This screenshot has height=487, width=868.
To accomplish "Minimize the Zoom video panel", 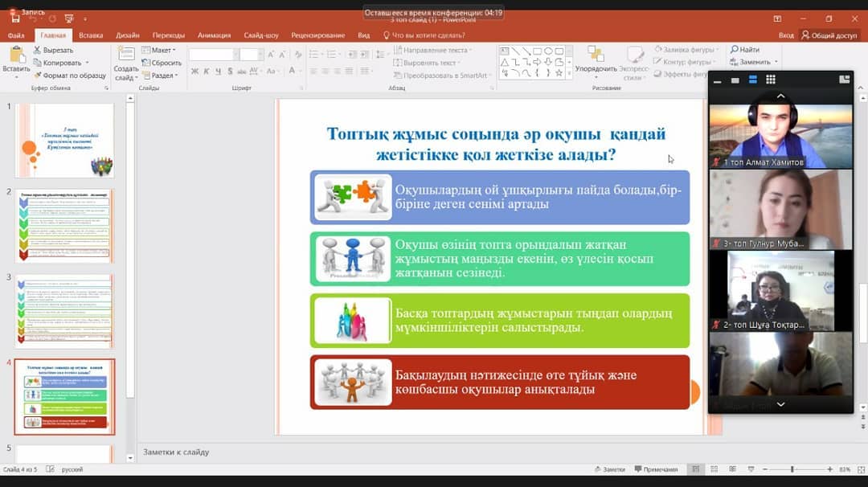I will tap(718, 80).
